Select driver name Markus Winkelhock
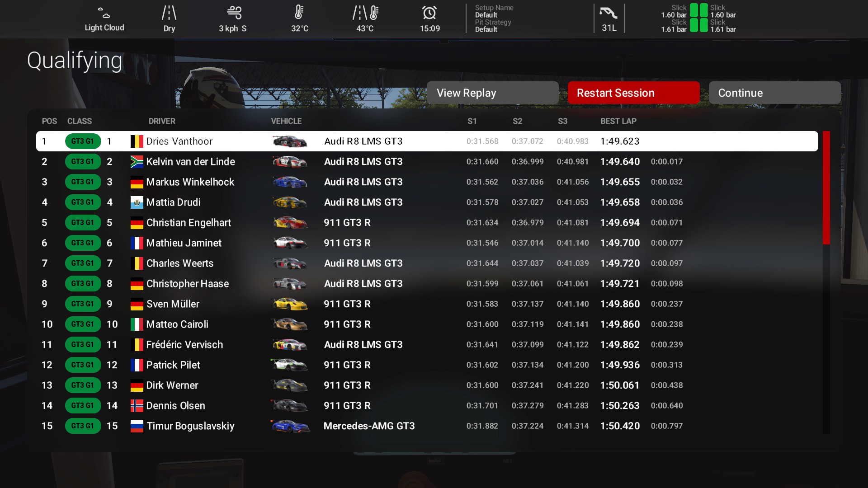This screenshot has height=488, width=868. click(190, 182)
